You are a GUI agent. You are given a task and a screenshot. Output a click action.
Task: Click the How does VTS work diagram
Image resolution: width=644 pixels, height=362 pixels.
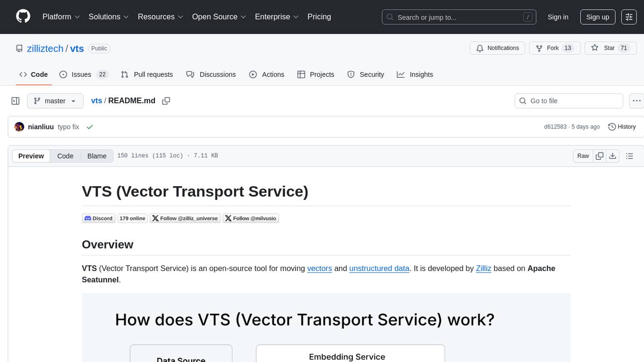pyautogui.click(x=326, y=327)
